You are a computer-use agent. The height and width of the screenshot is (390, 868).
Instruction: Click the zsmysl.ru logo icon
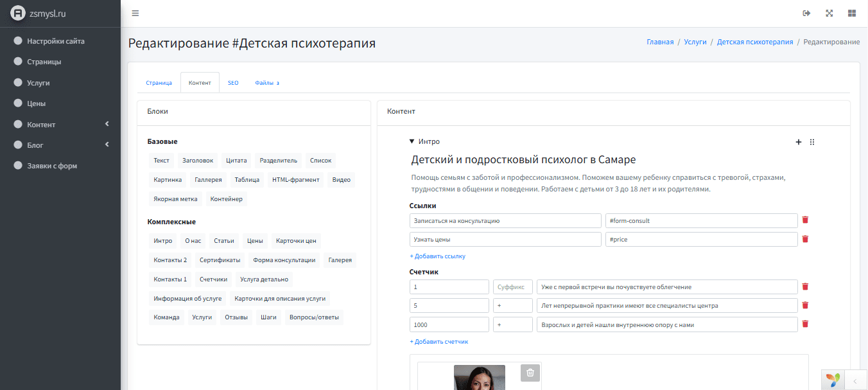(17, 13)
